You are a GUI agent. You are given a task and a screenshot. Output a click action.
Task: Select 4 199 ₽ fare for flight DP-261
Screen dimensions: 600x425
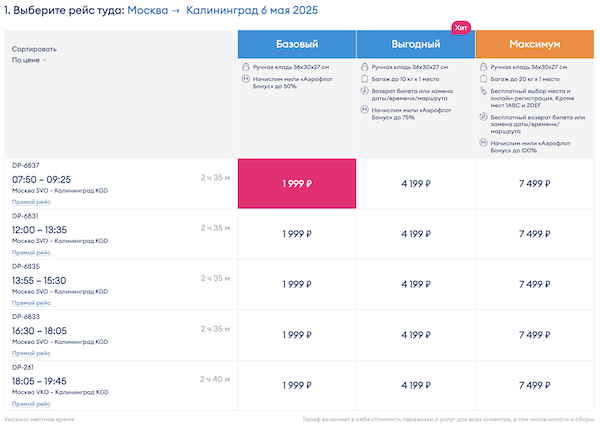pyautogui.click(x=415, y=385)
